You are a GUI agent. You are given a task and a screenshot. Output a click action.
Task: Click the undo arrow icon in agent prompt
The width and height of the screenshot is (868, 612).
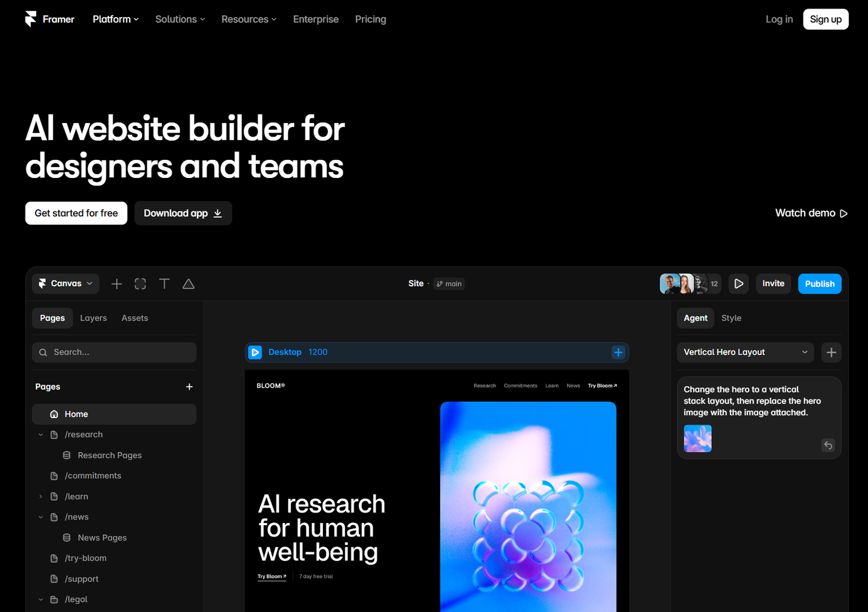828,445
